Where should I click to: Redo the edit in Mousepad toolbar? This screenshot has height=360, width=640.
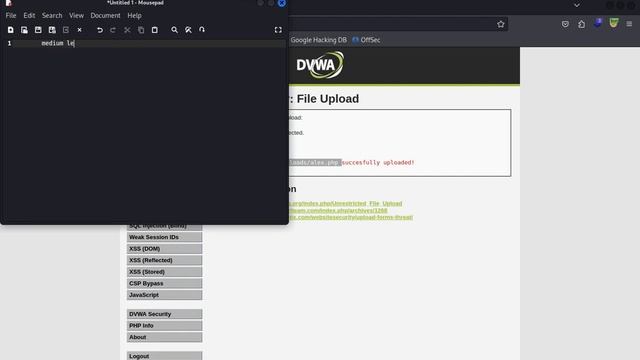pos(113,30)
